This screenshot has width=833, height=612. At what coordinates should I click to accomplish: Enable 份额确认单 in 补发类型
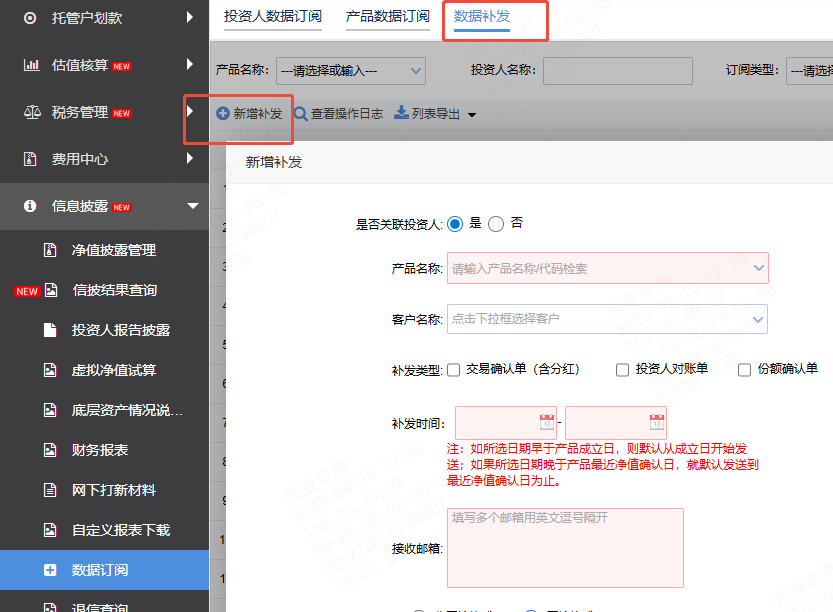click(x=742, y=370)
